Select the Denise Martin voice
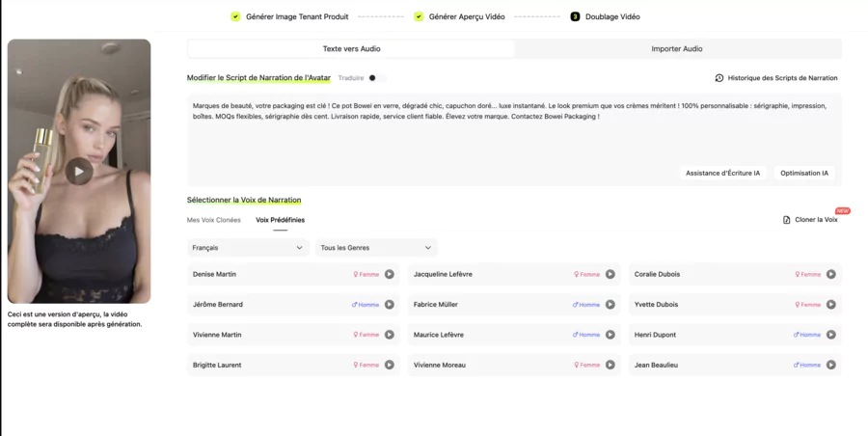 tap(293, 274)
